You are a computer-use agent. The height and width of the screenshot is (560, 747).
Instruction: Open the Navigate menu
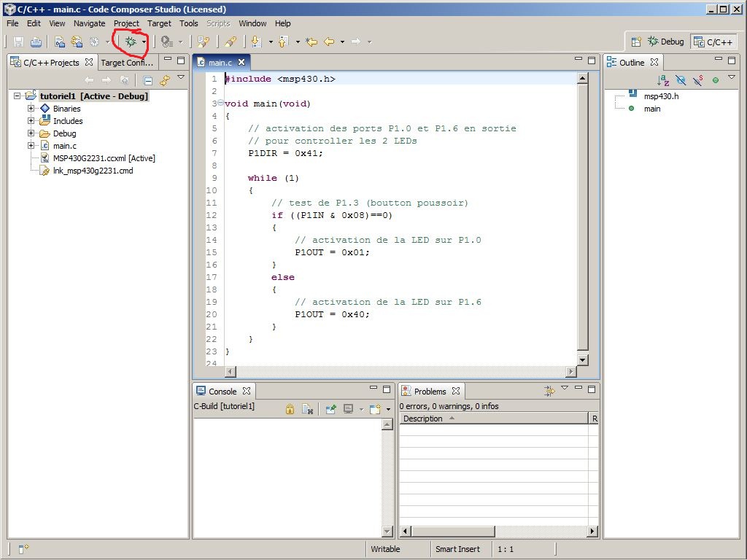89,23
